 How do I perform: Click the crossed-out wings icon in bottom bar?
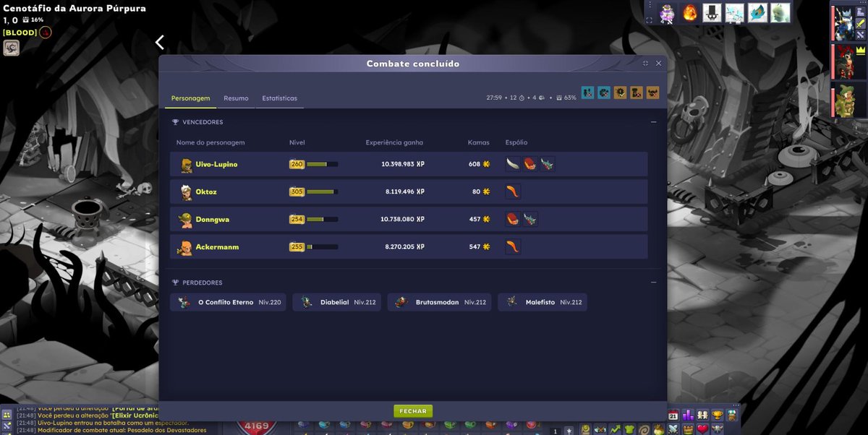click(x=600, y=430)
